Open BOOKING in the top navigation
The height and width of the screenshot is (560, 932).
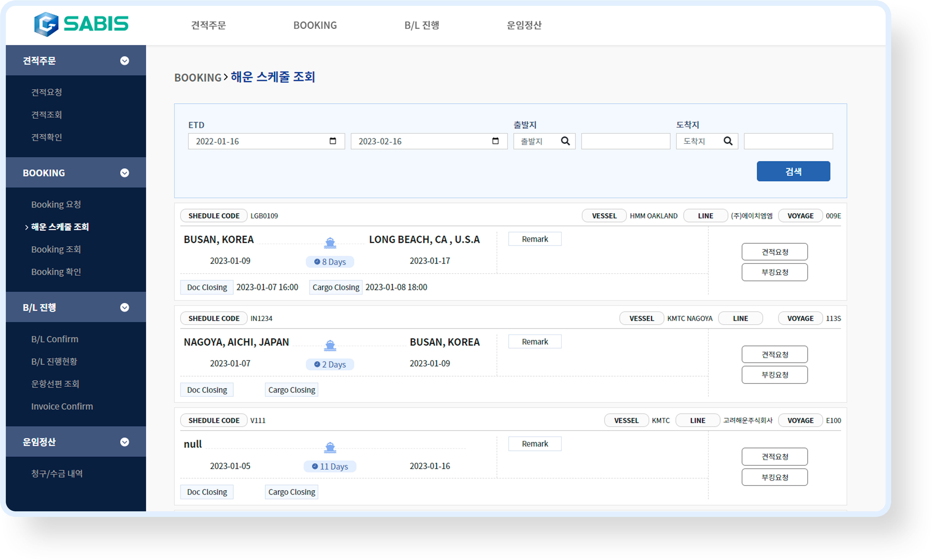tap(315, 25)
